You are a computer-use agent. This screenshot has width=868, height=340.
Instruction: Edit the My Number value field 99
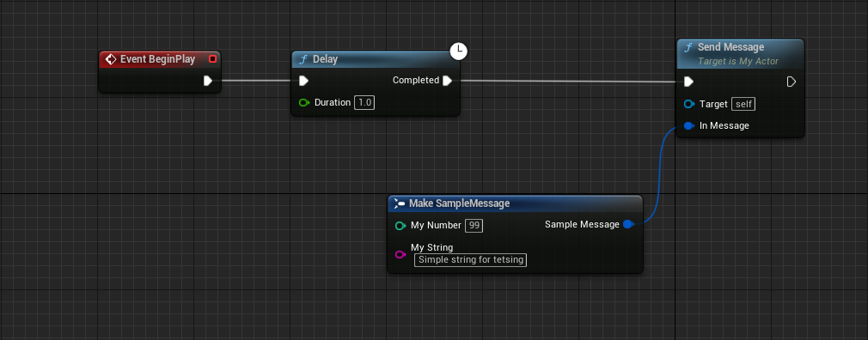pyautogui.click(x=474, y=226)
